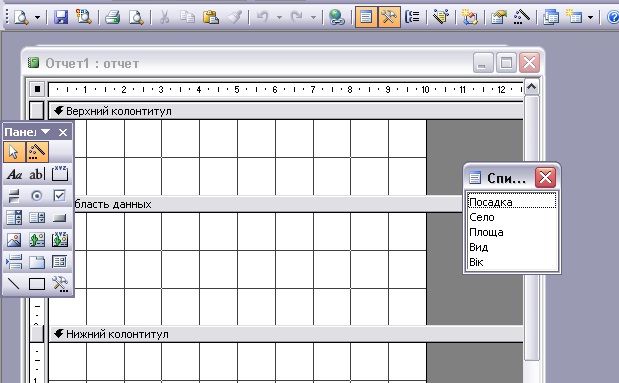Screen dimensions: 619x383
Task: Select the Посадка field in the field list
Action: (512, 202)
